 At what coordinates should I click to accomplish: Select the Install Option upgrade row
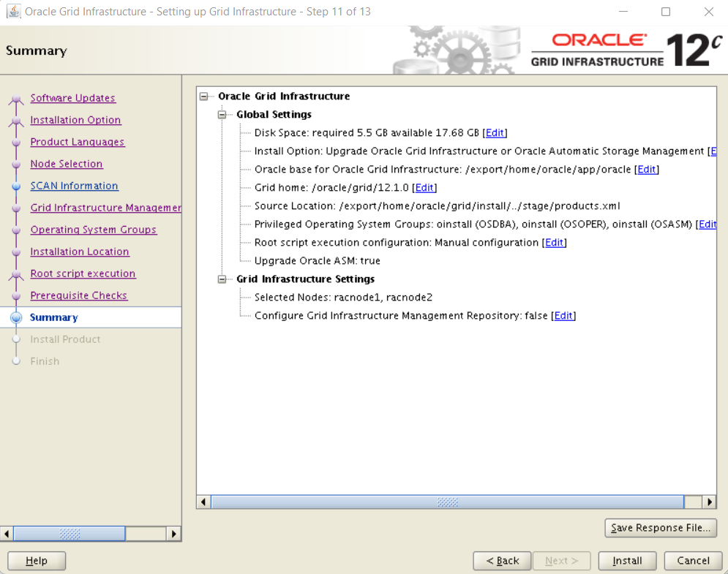tap(485, 151)
